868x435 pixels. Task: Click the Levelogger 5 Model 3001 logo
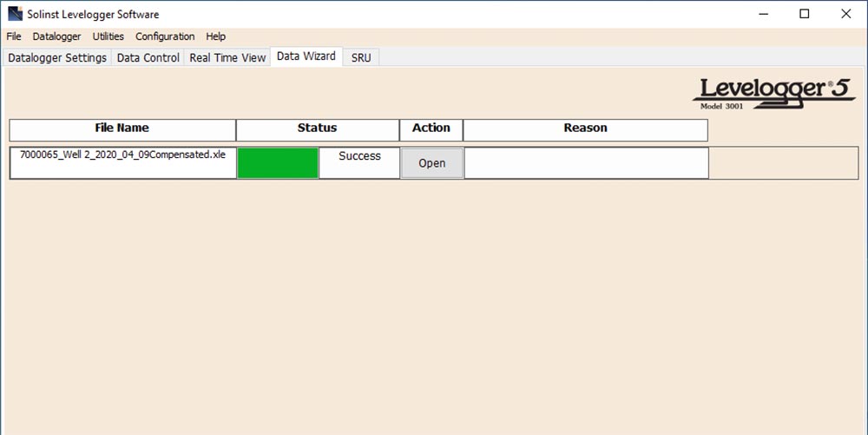(779, 94)
